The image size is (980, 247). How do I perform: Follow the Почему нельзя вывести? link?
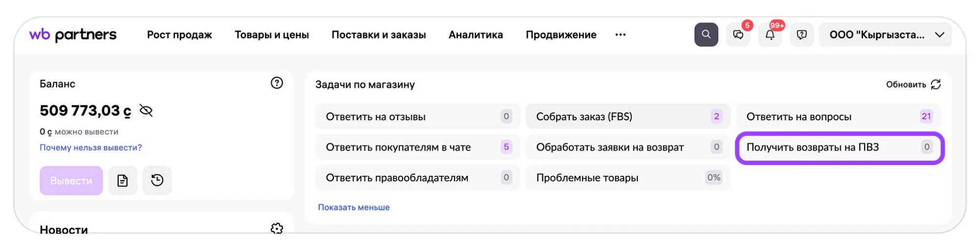coord(91,147)
